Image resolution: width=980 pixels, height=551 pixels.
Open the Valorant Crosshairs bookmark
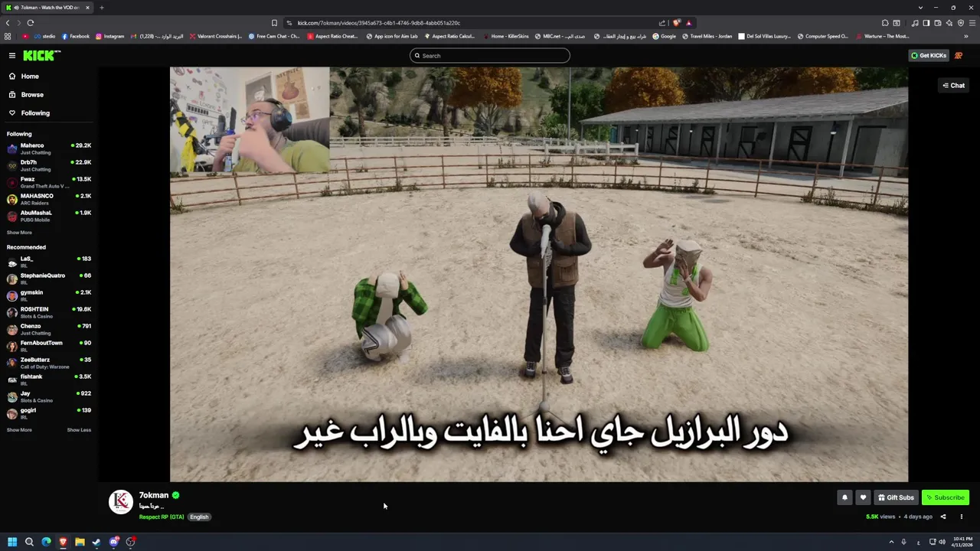216,36
